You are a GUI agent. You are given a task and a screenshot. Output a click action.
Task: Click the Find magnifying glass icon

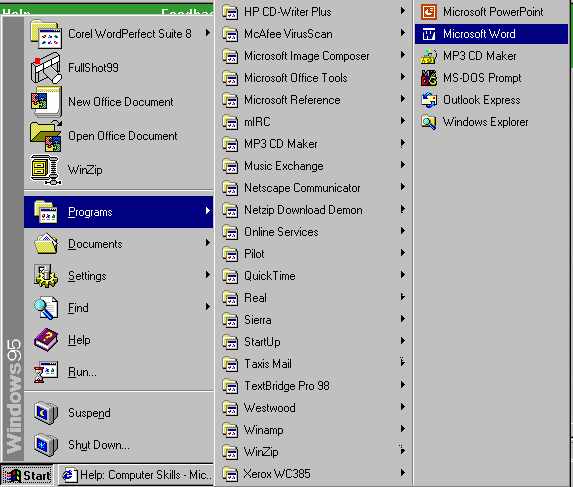[x=46, y=308]
